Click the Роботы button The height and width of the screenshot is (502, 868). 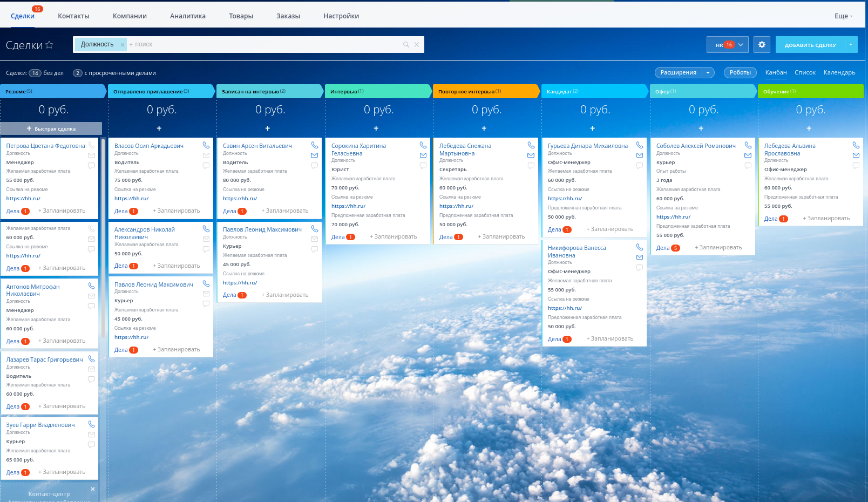pos(740,72)
